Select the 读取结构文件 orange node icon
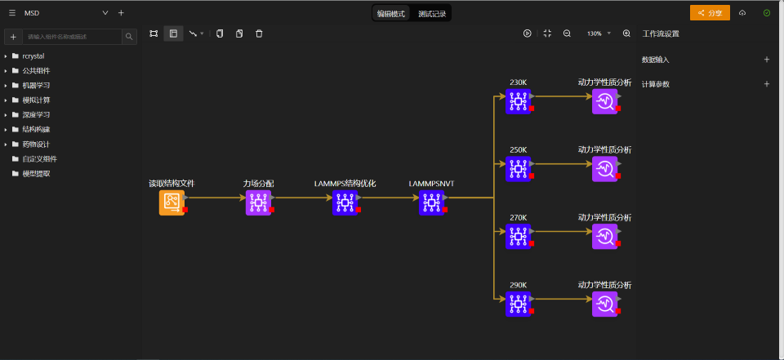The image size is (784, 360). coord(172,202)
